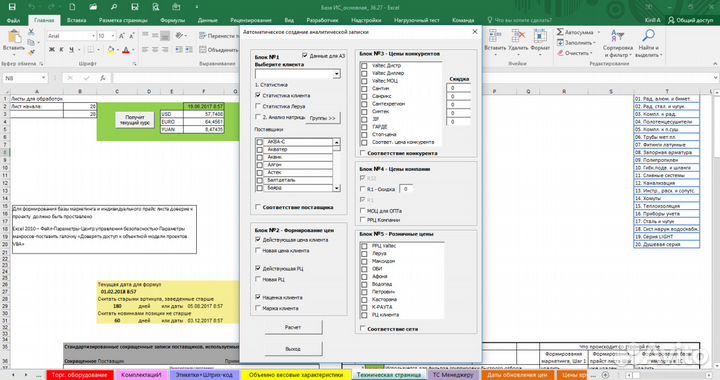Click the magnifier icon in quick access toolbar
This screenshot has height=380, width=720.
coord(114,7)
